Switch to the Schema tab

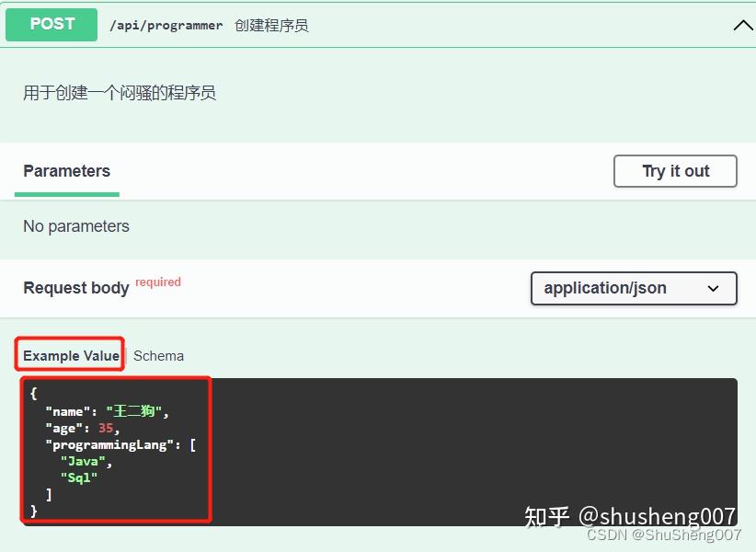[157, 355]
